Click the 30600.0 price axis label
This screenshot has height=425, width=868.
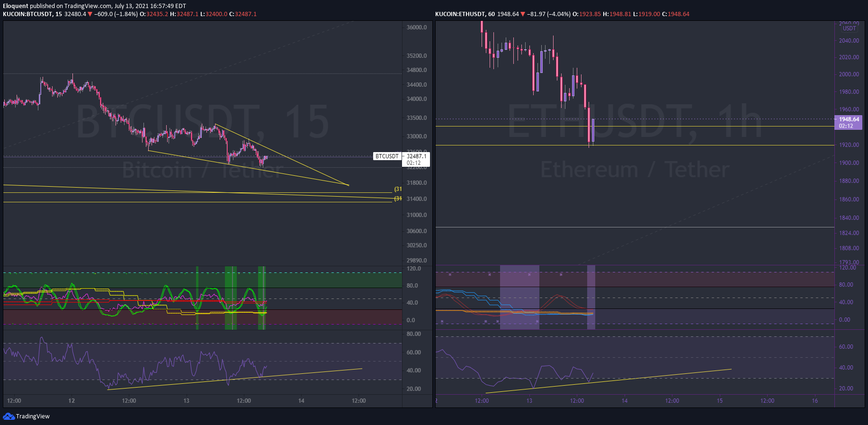tap(417, 231)
